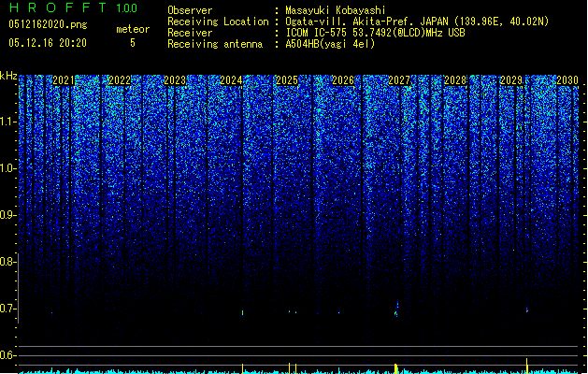Screen dimensions: 588x374
Task: Click the 'Receiver' field label
Action: pyautogui.click(x=190, y=33)
